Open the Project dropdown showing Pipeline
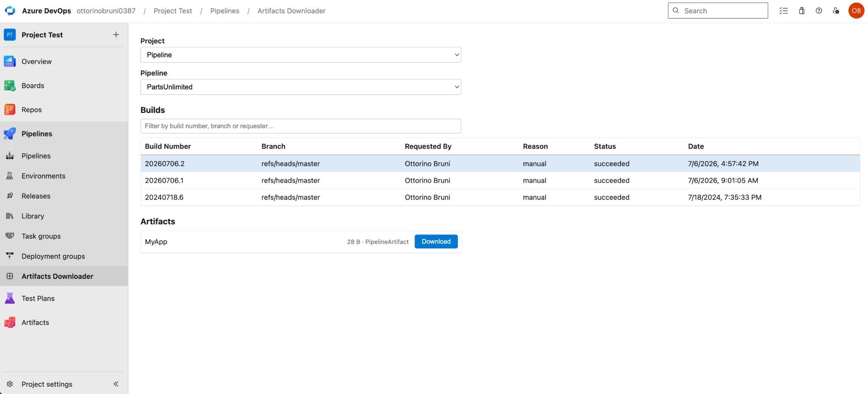868x394 pixels. [301, 55]
